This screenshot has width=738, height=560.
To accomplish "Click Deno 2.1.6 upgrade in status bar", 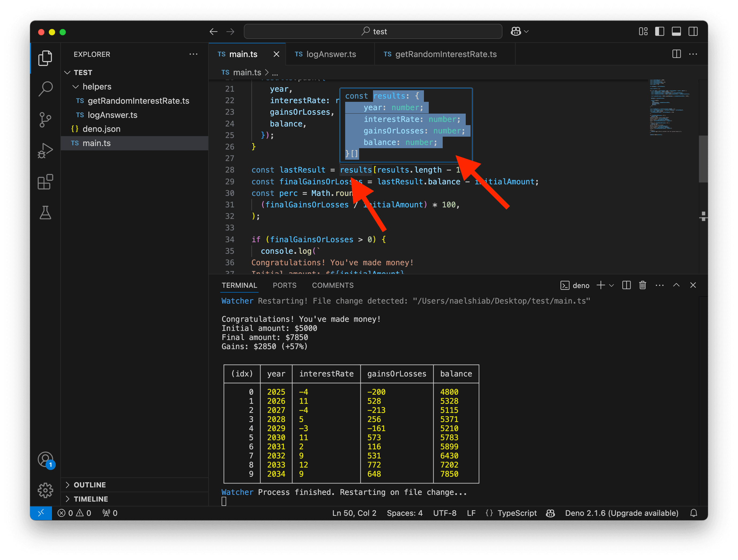I will pyautogui.click(x=621, y=513).
